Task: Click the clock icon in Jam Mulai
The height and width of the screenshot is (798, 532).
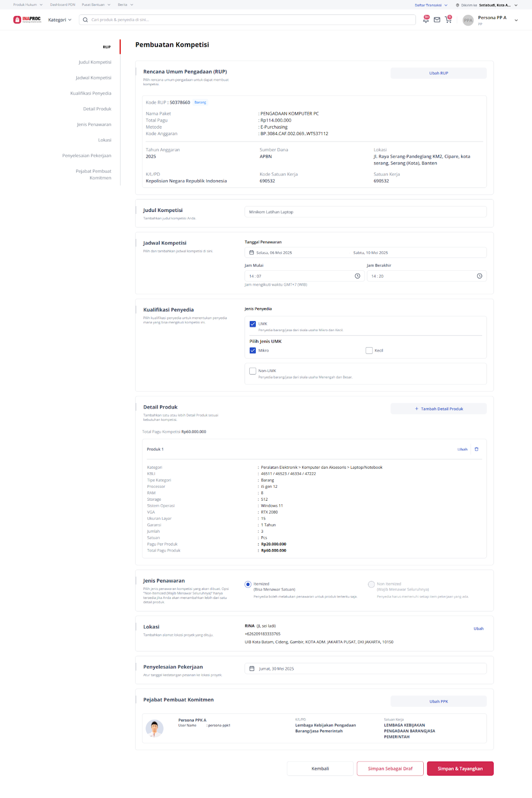Action: click(x=357, y=276)
